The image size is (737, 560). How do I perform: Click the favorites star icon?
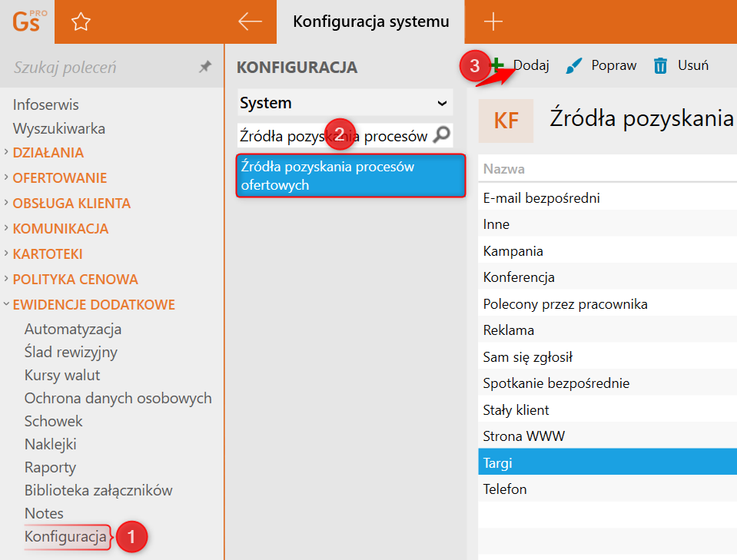tap(81, 22)
